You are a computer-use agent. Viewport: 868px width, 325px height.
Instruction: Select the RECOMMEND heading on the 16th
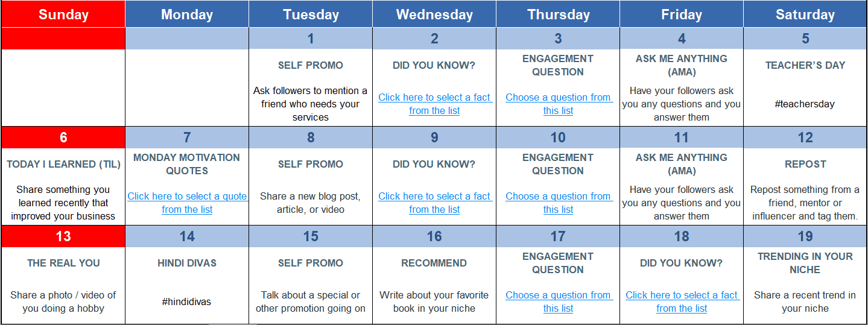pyautogui.click(x=434, y=263)
